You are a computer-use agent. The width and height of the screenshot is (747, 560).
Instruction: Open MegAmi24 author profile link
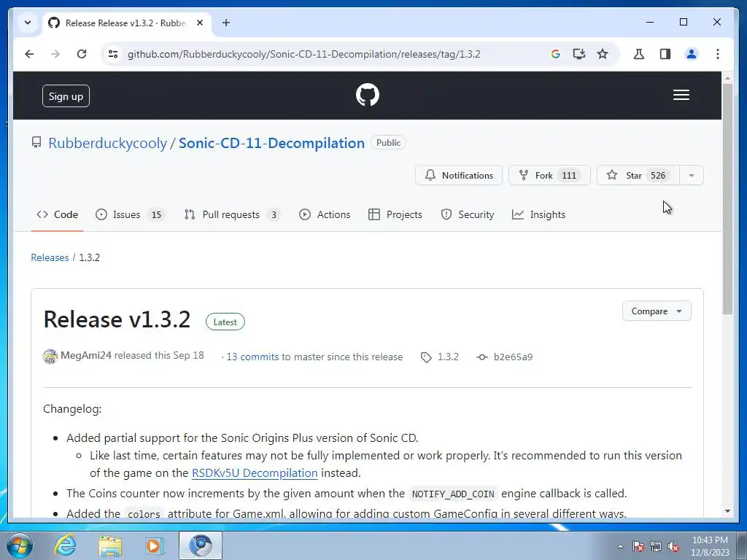(x=86, y=355)
